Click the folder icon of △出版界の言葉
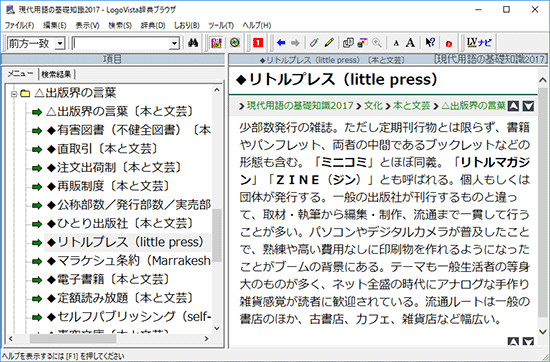Viewport: 550px width, 362px height. (x=25, y=93)
